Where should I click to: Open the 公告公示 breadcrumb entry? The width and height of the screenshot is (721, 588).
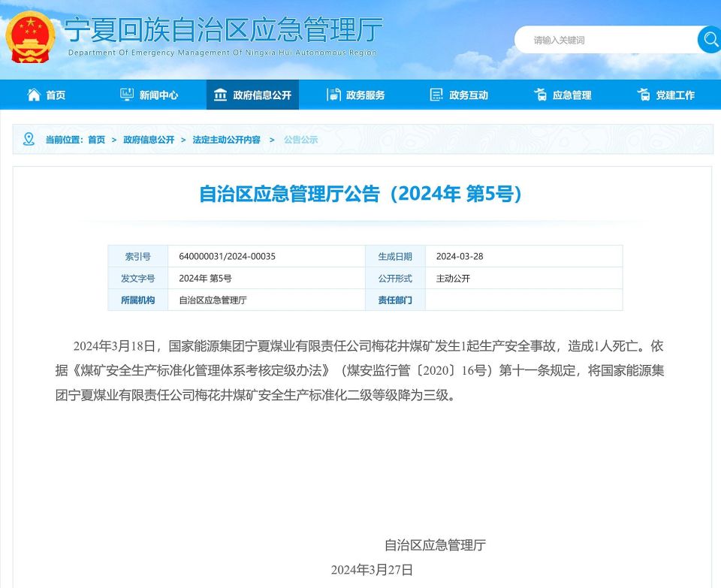point(300,140)
